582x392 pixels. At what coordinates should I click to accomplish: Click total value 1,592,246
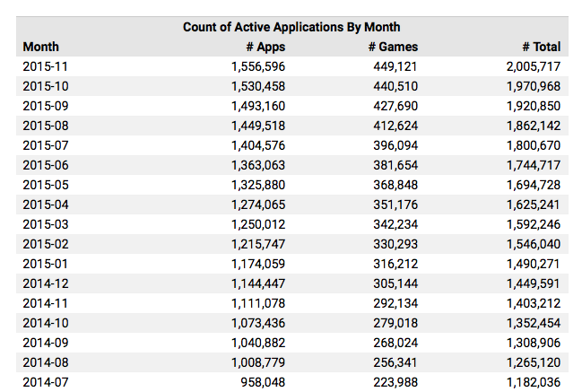point(534,224)
